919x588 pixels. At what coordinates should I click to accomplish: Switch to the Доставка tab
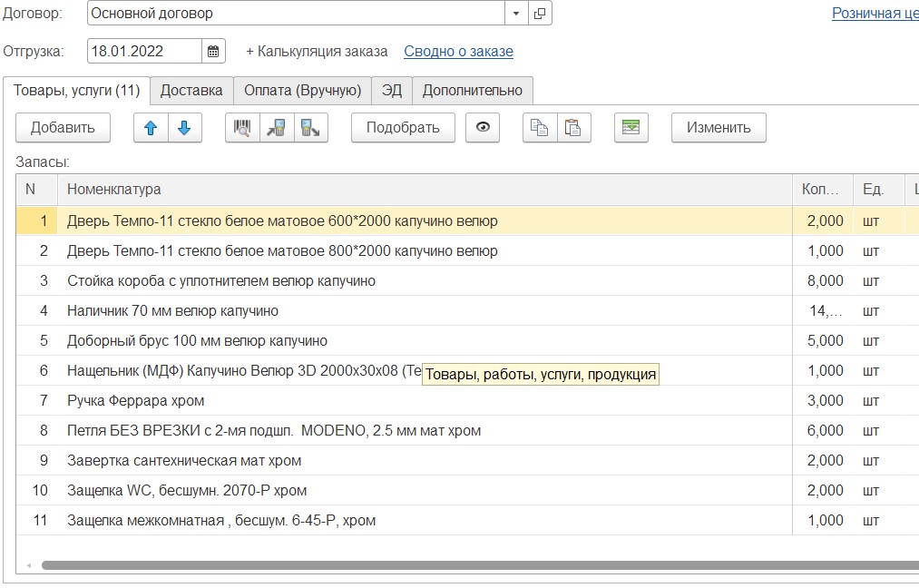click(191, 91)
